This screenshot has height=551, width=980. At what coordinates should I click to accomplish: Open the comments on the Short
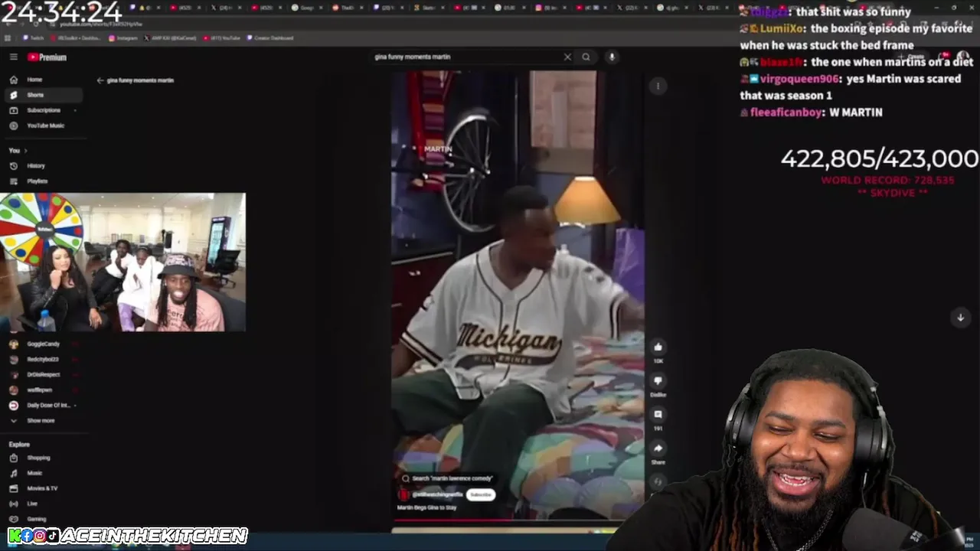point(658,415)
